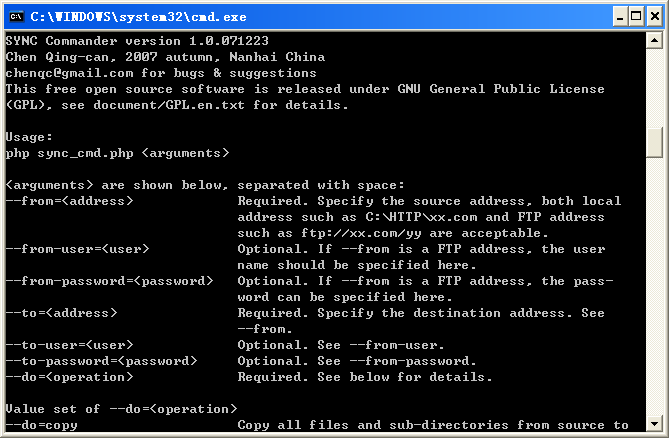Click the scrollbar track above the thumb
This screenshot has width=669, height=438.
pyautogui.click(x=654, y=88)
